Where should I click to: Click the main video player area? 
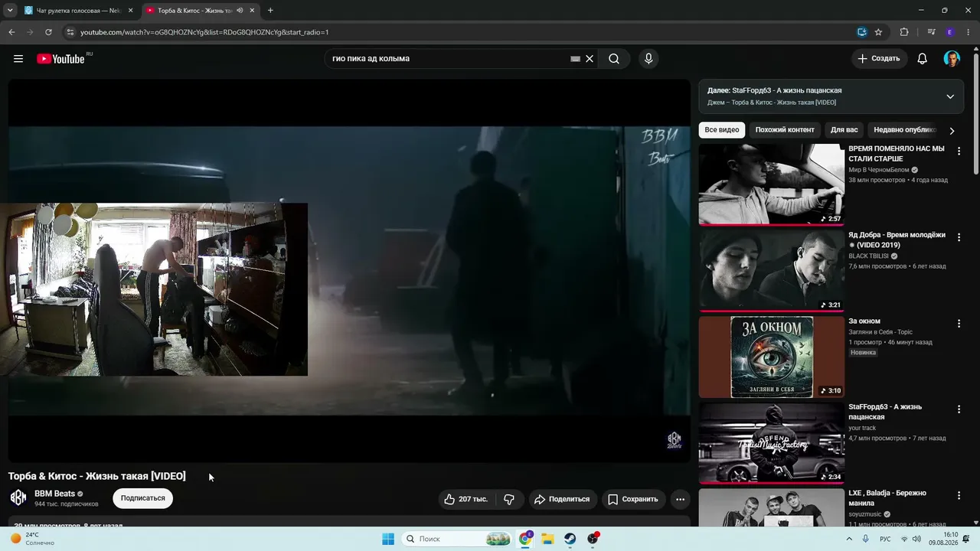click(349, 271)
